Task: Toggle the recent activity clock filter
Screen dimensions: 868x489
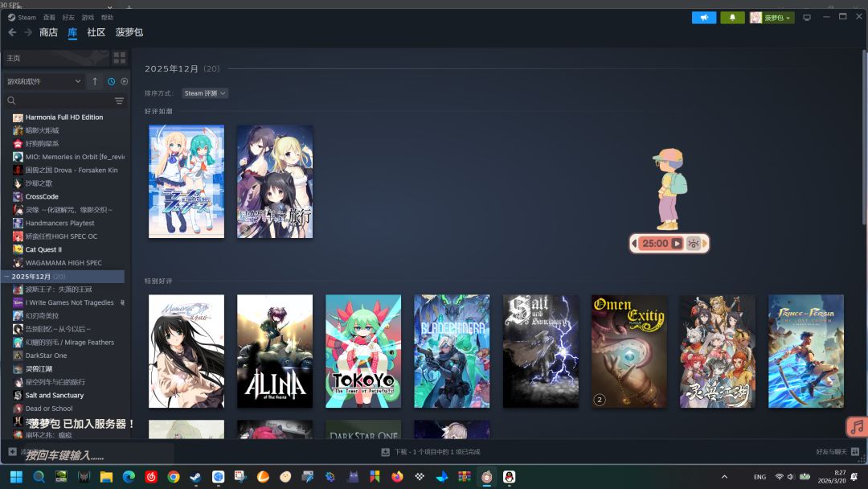Action: point(111,81)
